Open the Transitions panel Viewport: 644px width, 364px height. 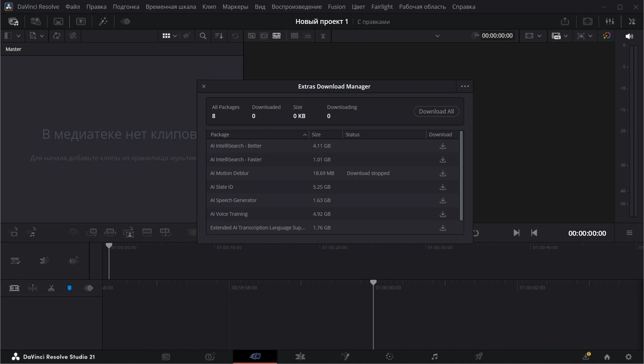coord(58,21)
